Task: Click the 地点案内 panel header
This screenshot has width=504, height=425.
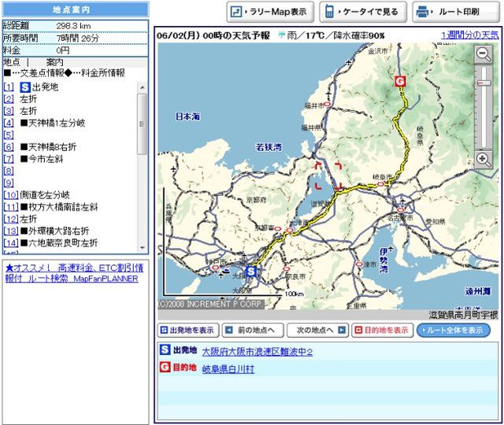Action: (x=76, y=9)
